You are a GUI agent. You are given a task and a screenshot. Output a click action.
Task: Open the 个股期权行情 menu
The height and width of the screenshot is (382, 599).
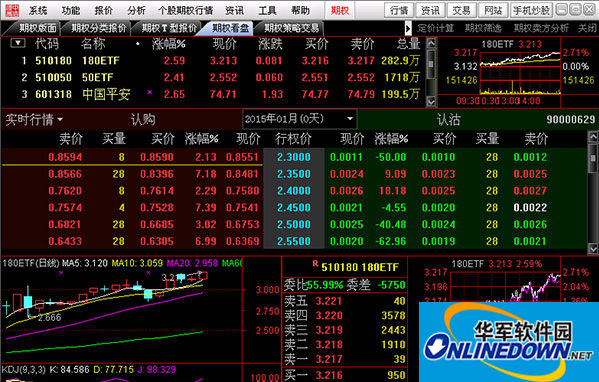[185, 10]
